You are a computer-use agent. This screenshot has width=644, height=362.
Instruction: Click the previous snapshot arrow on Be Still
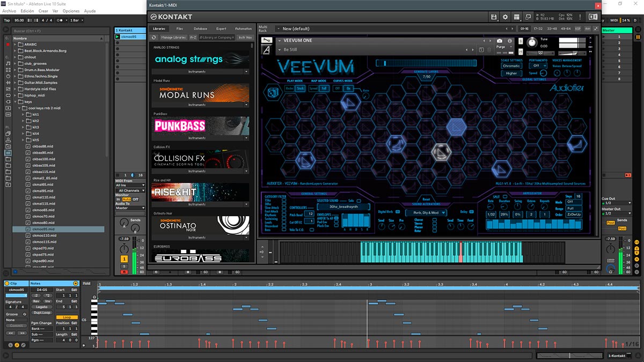pyautogui.click(x=466, y=50)
